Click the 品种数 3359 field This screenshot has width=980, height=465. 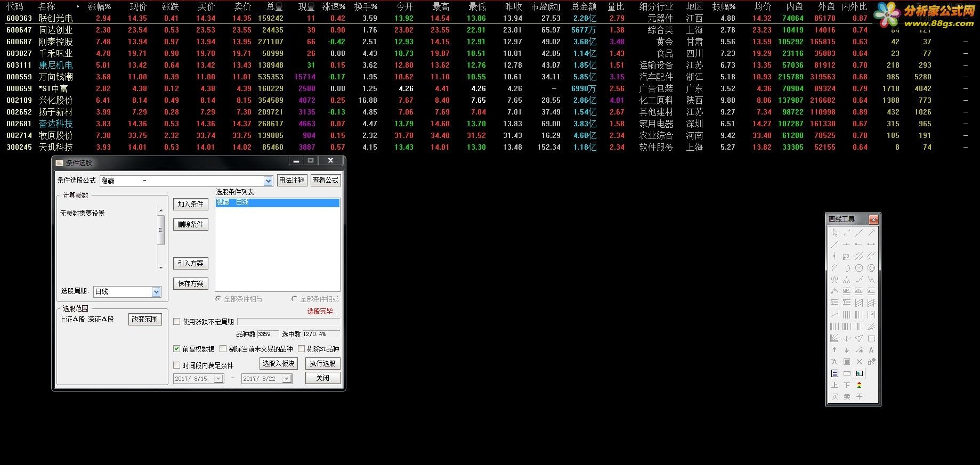[268, 334]
